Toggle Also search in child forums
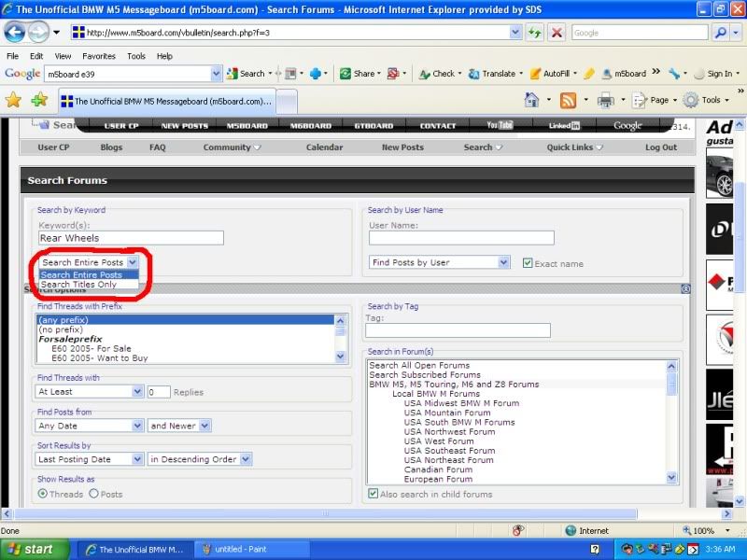The height and width of the screenshot is (560, 747). pyautogui.click(x=373, y=494)
